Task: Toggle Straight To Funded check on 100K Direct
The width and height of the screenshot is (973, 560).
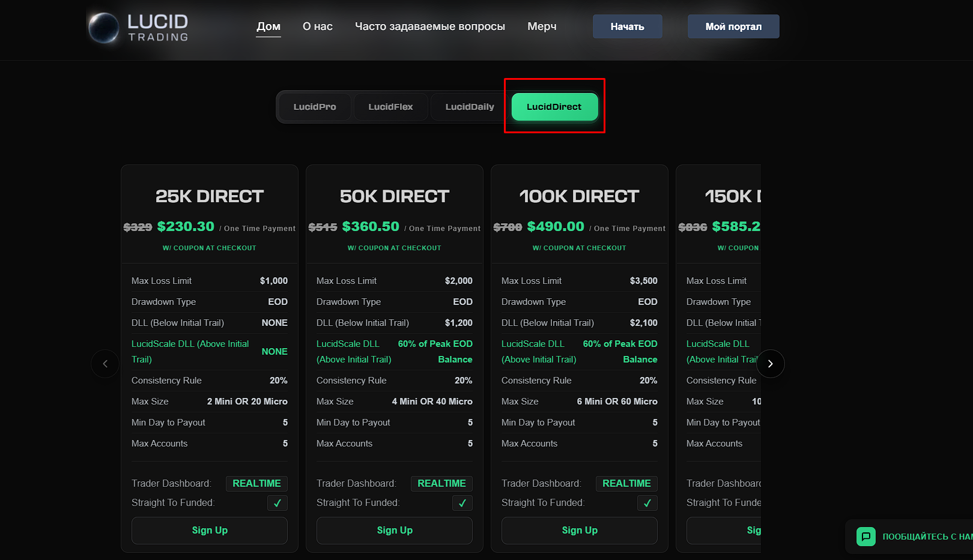Action: coord(647,503)
